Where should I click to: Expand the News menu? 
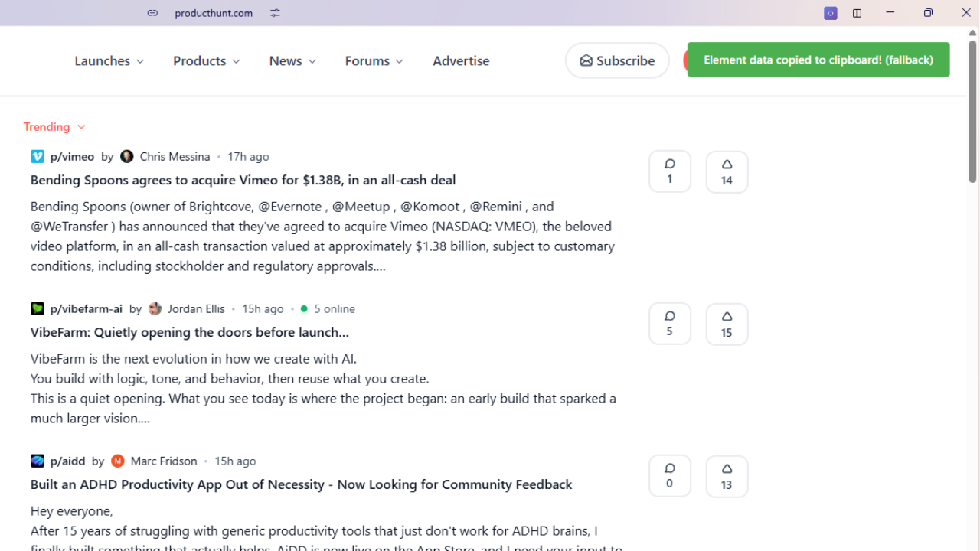click(292, 60)
